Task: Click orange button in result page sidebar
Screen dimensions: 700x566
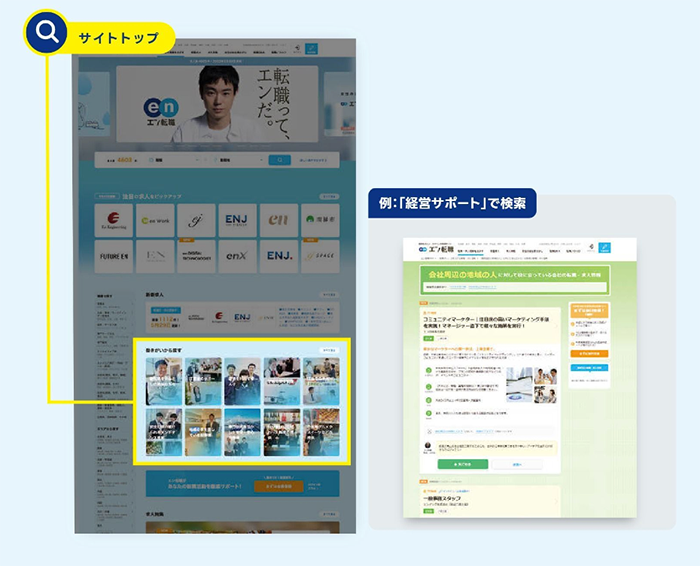Action: (589, 354)
